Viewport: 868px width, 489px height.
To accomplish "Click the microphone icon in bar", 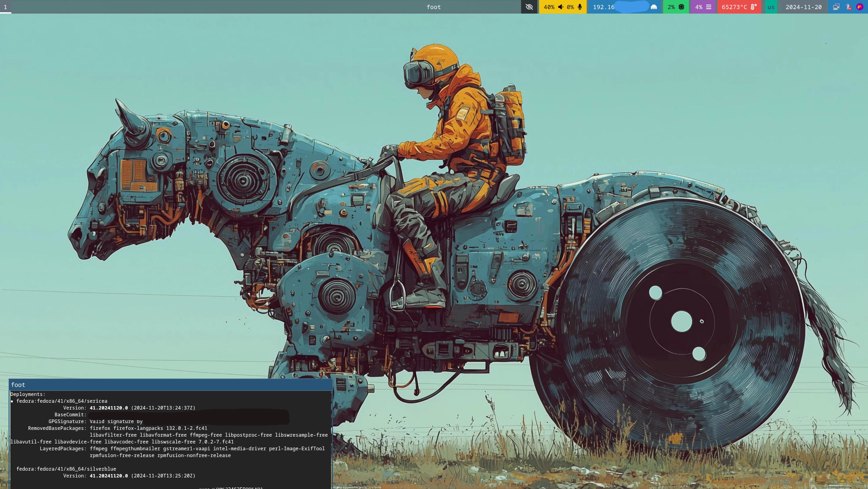I will pos(580,7).
